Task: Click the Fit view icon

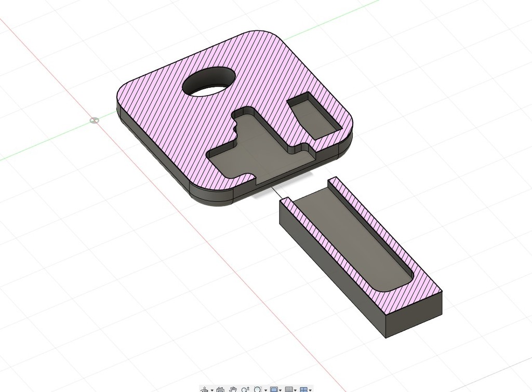Action: pyautogui.click(x=258, y=388)
